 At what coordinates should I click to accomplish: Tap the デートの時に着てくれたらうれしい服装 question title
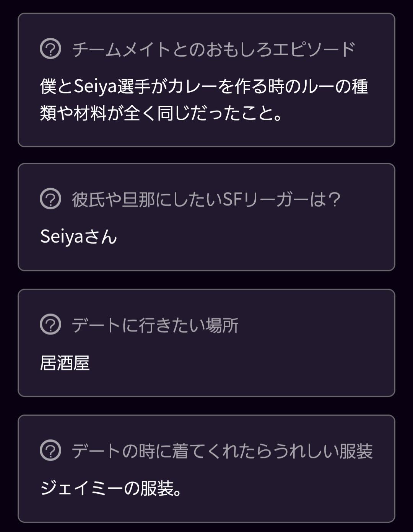pyautogui.click(x=222, y=451)
